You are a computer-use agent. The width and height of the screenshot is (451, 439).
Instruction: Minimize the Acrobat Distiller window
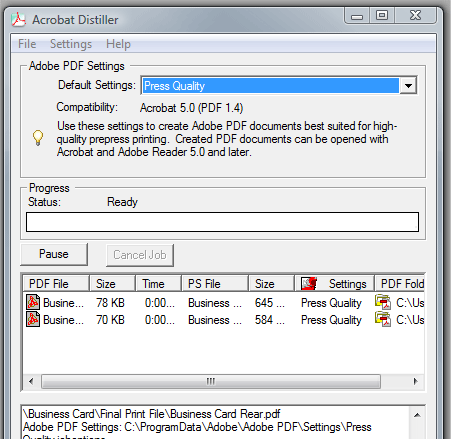pyautogui.click(x=357, y=16)
